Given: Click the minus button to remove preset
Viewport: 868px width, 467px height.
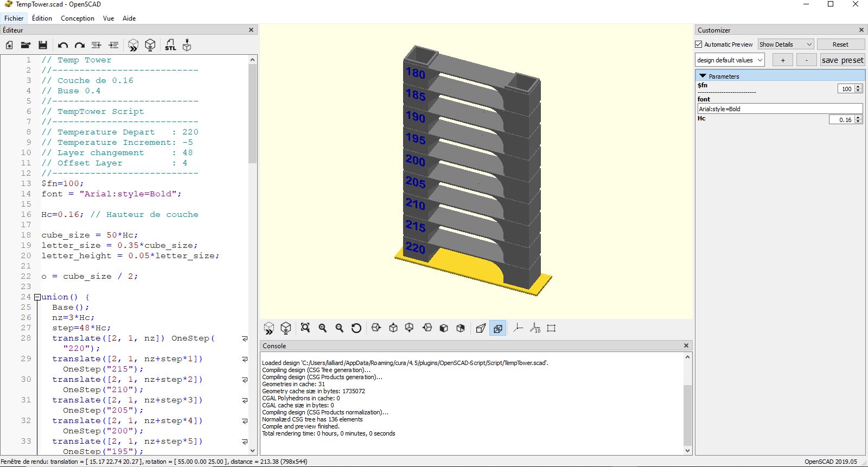Looking at the screenshot, I should (807, 60).
